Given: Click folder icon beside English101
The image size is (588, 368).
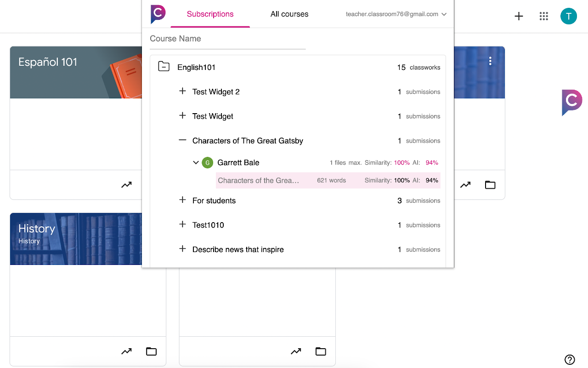Looking at the screenshot, I should [x=164, y=66].
